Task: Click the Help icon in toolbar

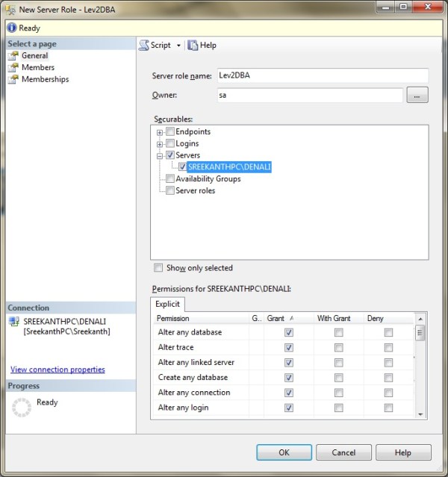Action: pos(193,46)
